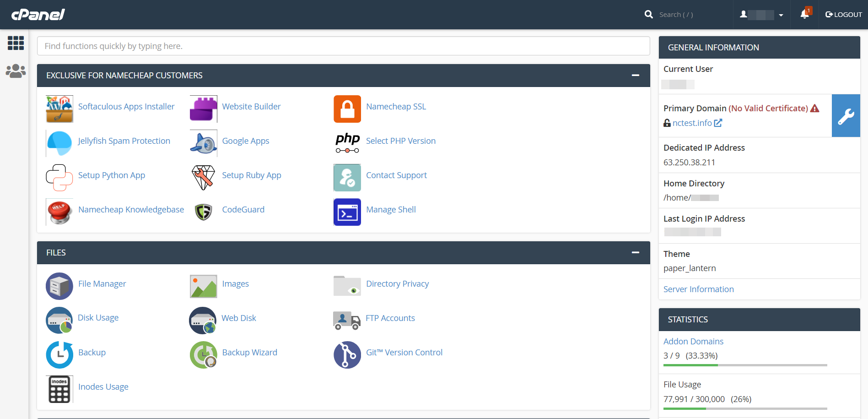Open the Directory Privacy folder icon
This screenshot has width=868, height=419.
pyautogui.click(x=347, y=286)
